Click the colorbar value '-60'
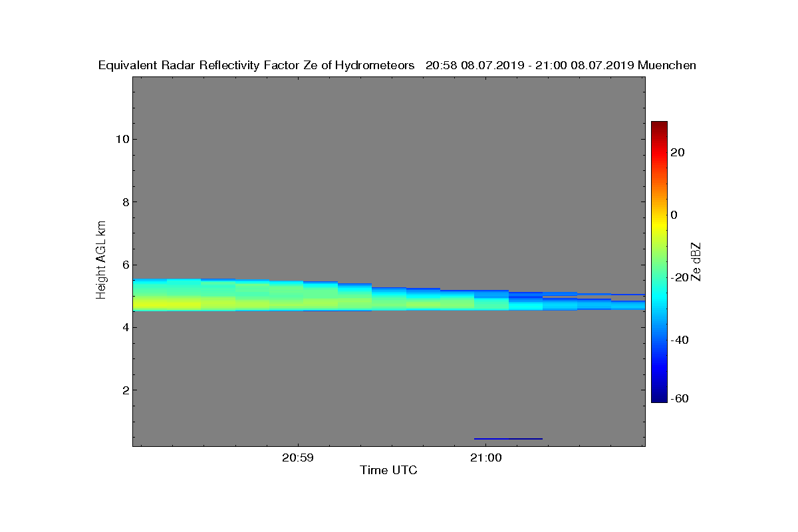 tap(679, 398)
